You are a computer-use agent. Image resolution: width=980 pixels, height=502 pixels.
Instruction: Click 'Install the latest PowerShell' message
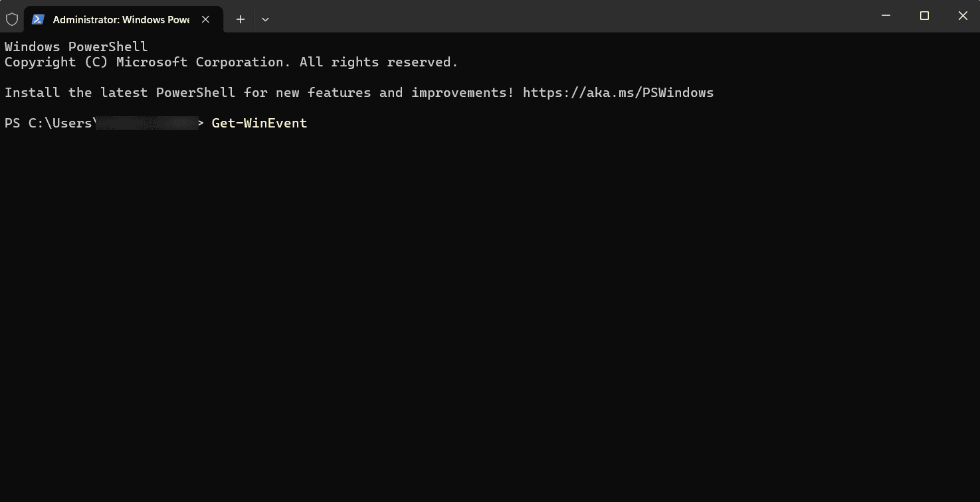120,92
